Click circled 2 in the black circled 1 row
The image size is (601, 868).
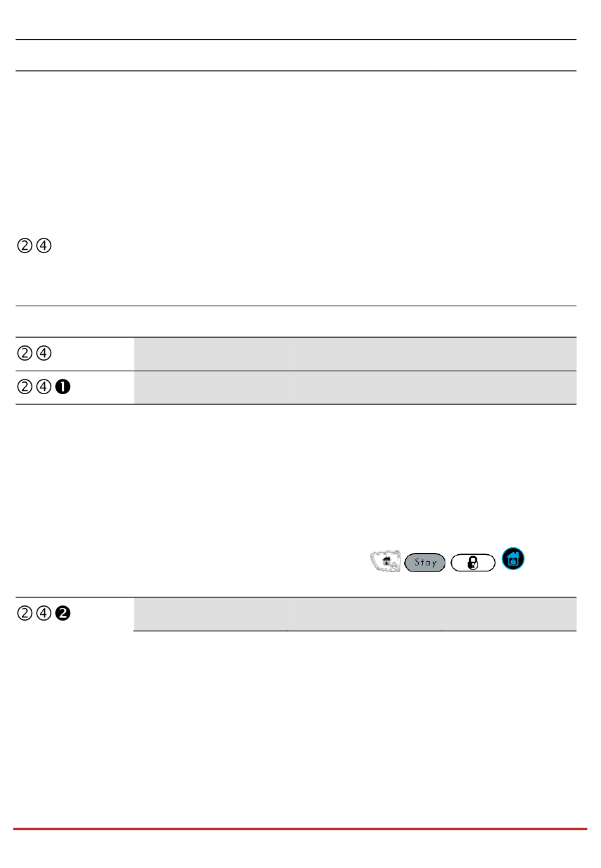[x=24, y=387]
